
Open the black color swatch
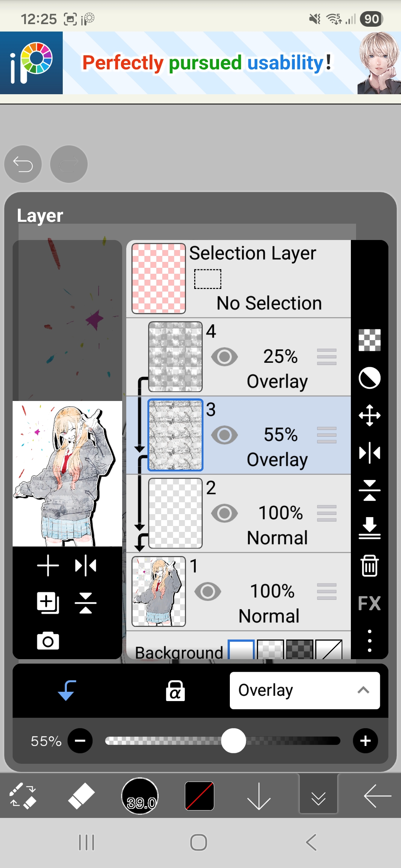tap(199, 796)
